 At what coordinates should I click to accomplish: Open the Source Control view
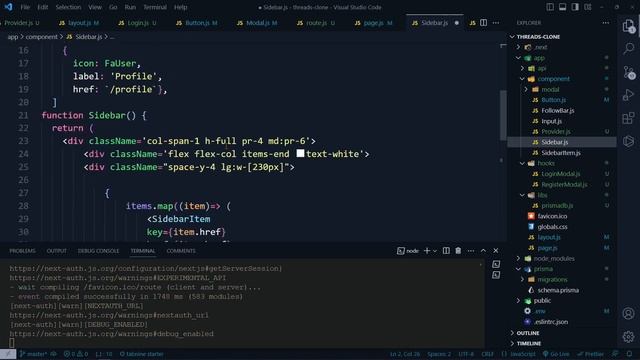(629, 72)
